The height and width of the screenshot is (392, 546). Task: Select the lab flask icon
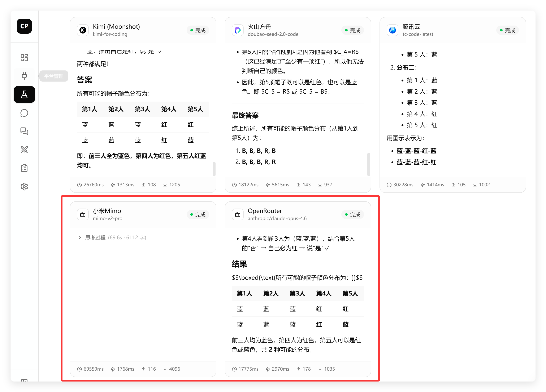pos(24,94)
